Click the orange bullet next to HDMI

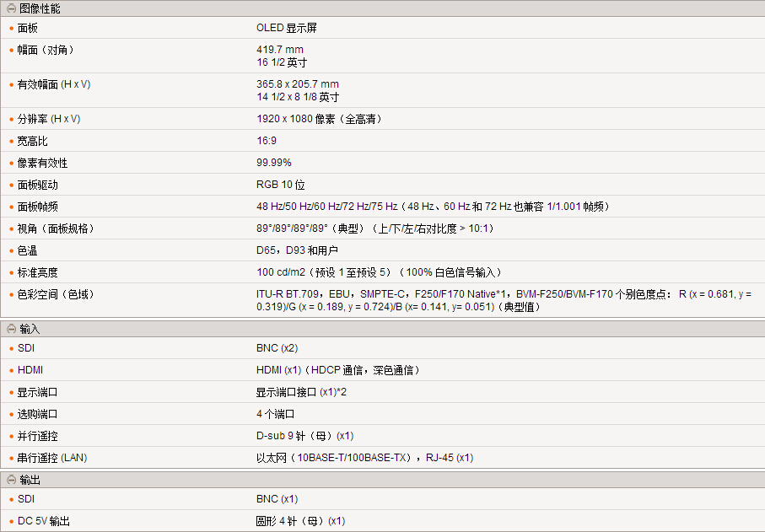pos(11,371)
